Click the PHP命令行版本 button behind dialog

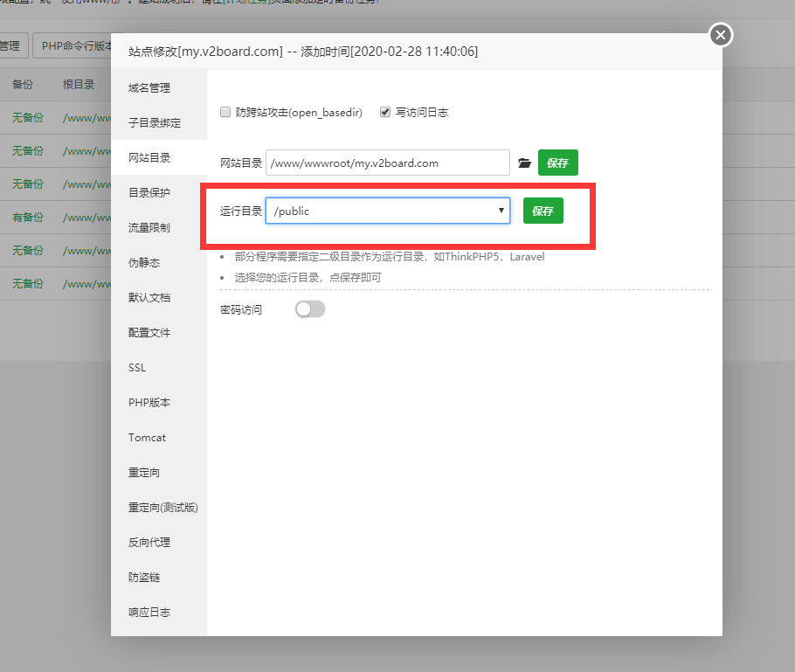pos(73,46)
